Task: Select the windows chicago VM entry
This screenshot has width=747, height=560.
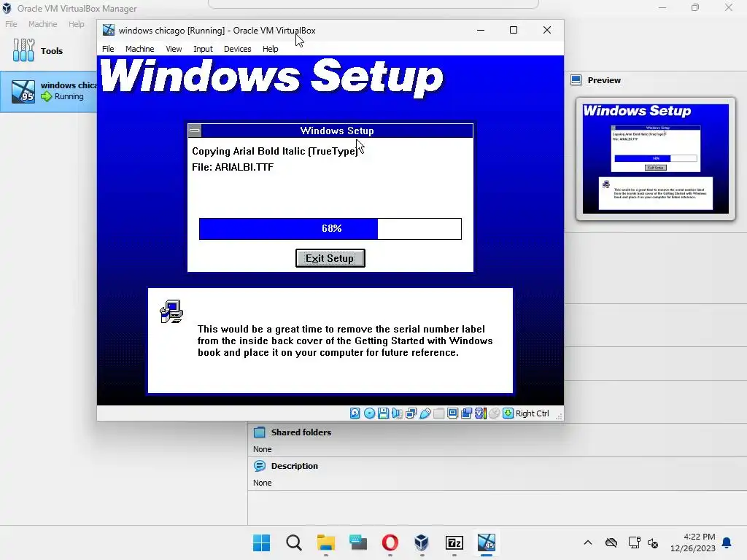Action: point(49,91)
